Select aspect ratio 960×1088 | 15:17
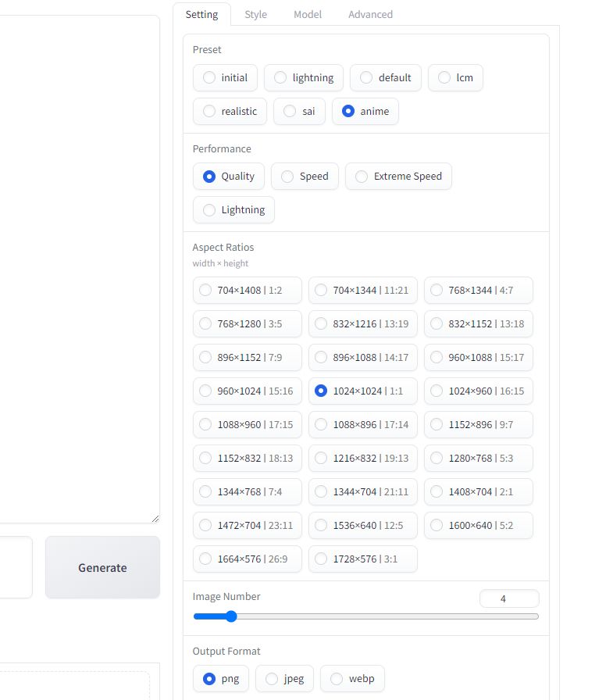The width and height of the screenshot is (613, 700). point(478,357)
